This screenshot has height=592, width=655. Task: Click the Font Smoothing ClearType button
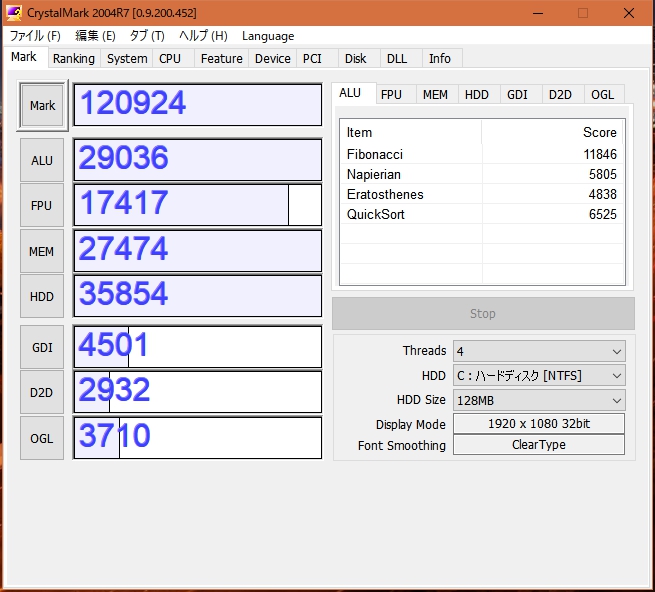pos(539,445)
